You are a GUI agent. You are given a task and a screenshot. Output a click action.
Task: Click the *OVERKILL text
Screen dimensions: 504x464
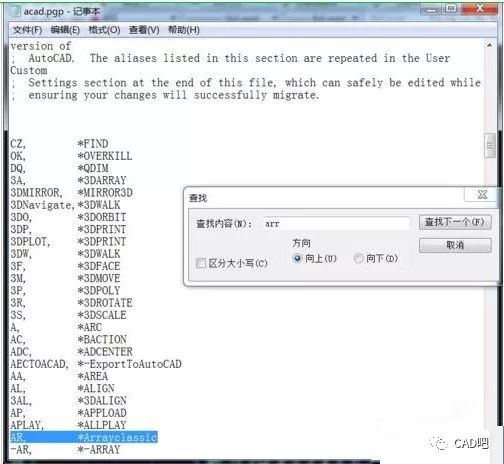pos(105,156)
